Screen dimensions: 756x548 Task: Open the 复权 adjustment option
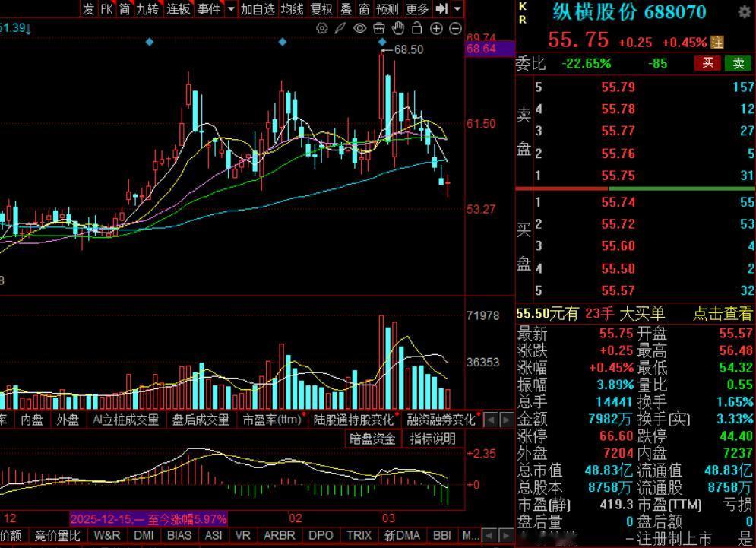pyautogui.click(x=321, y=8)
